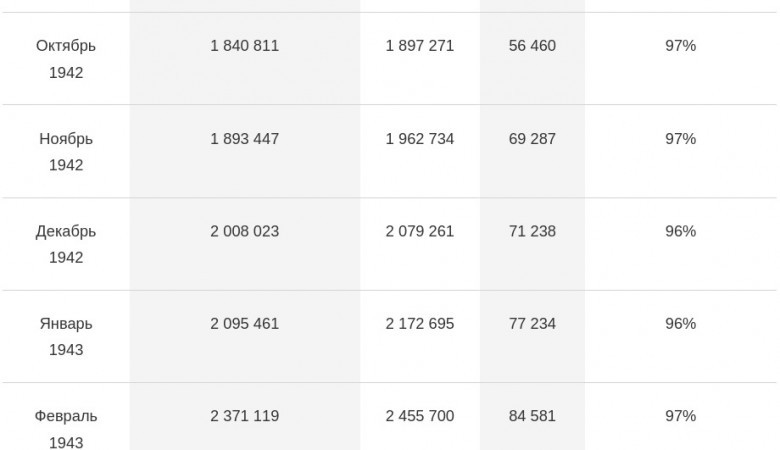
Task: Click the Октябрь 1942 row label
Action: click(x=66, y=59)
